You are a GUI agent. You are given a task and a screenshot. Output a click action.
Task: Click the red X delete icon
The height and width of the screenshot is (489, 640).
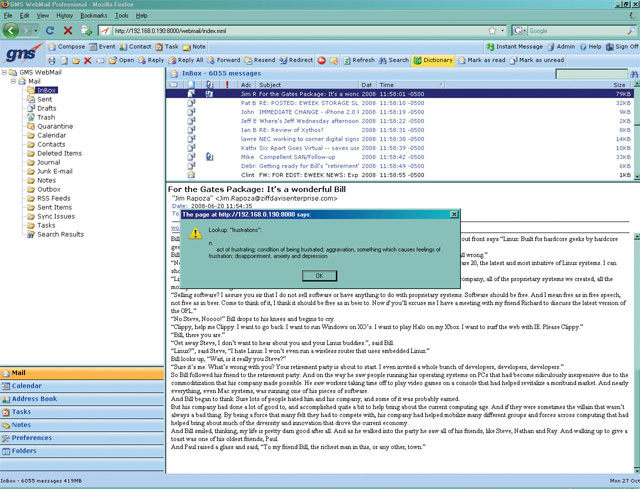coord(87,60)
